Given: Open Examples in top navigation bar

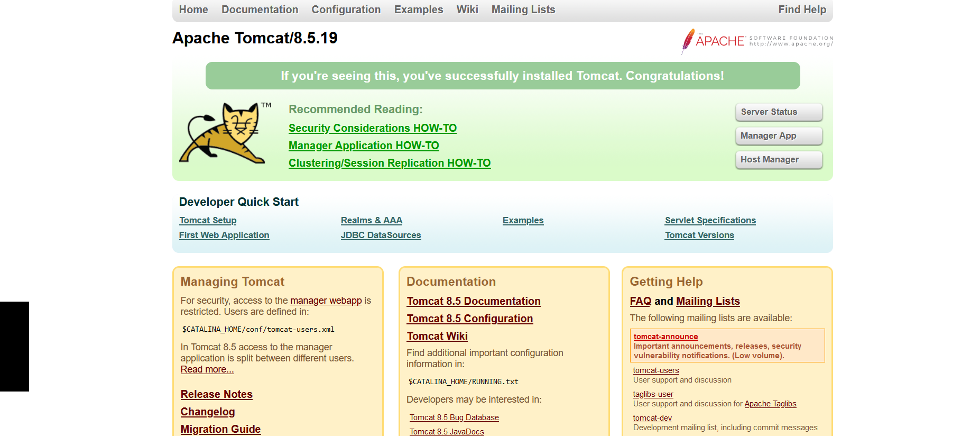Looking at the screenshot, I should 419,10.
